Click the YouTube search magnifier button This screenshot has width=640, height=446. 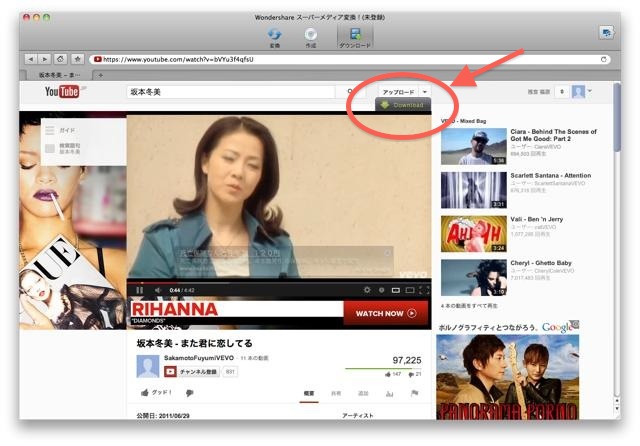click(x=355, y=92)
